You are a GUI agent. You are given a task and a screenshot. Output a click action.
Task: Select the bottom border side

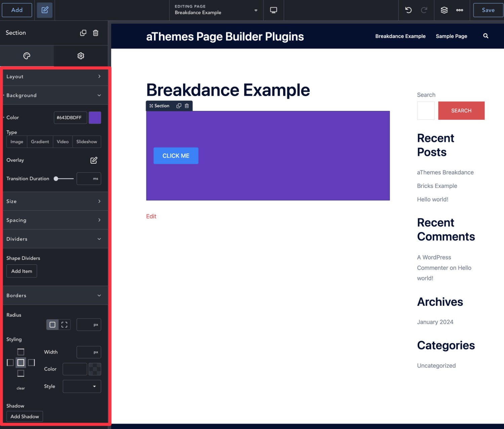pyautogui.click(x=21, y=373)
